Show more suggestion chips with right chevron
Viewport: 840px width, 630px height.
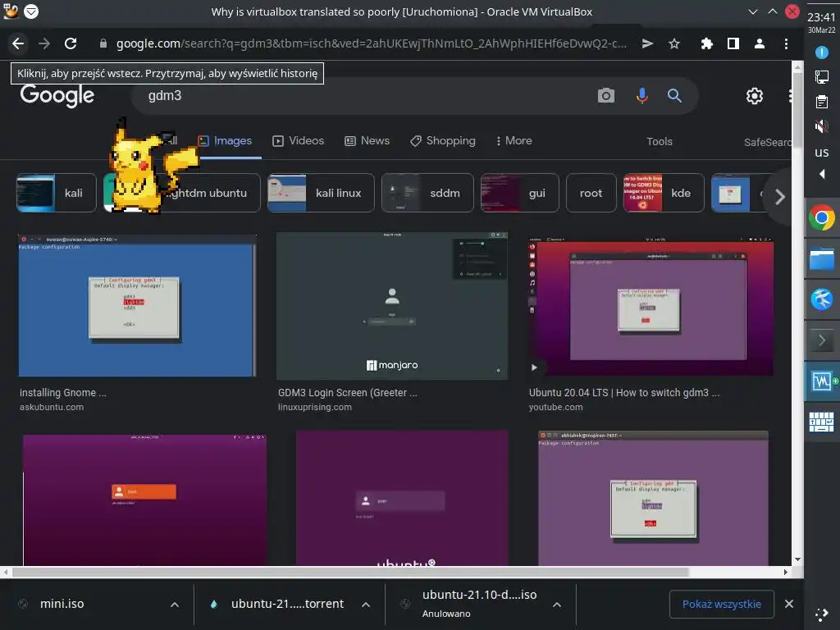pyautogui.click(x=780, y=197)
